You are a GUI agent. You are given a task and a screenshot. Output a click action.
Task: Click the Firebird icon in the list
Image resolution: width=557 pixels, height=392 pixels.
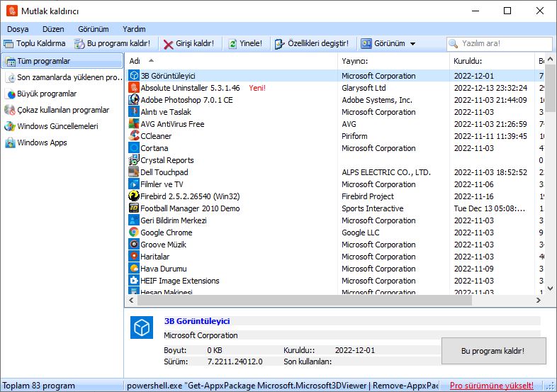134,196
